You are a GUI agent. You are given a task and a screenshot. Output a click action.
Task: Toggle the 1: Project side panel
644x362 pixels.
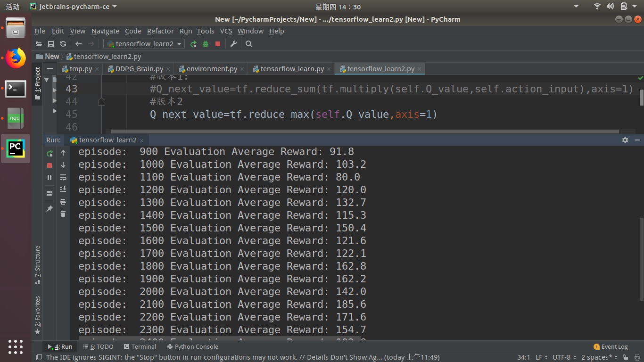pos(38,83)
